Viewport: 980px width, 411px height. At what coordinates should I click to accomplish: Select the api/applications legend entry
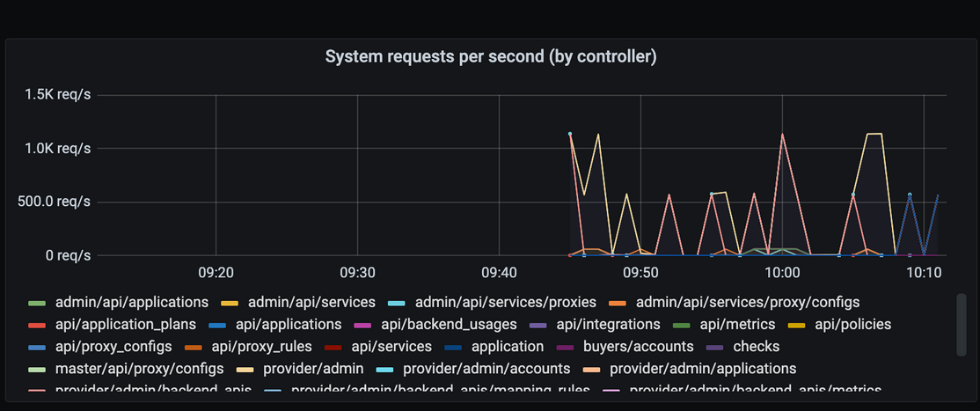pyautogui.click(x=288, y=325)
